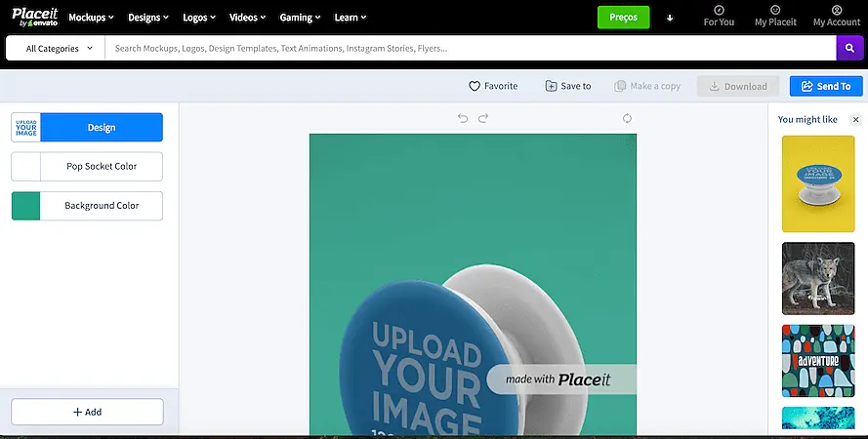This screenshot has width=868, height=439.
Task: Undo the last change
Action: [463, 118]
